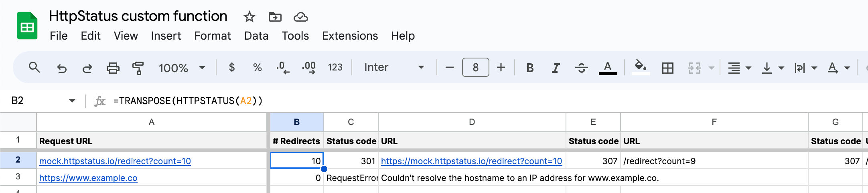
Task: Select the Request URL header cell
Action: point(152,141)
